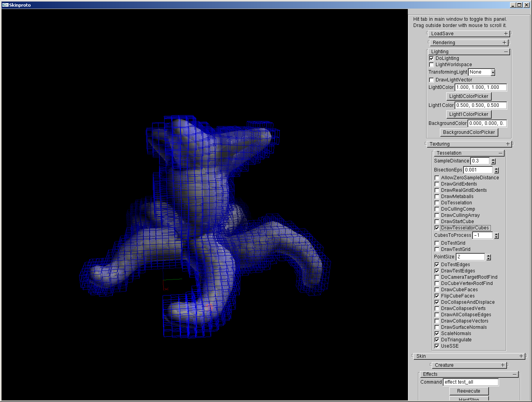532x402 pixels.
Task: Collapse the Tesselation rollout minus icon
Action: pos(500,153)
